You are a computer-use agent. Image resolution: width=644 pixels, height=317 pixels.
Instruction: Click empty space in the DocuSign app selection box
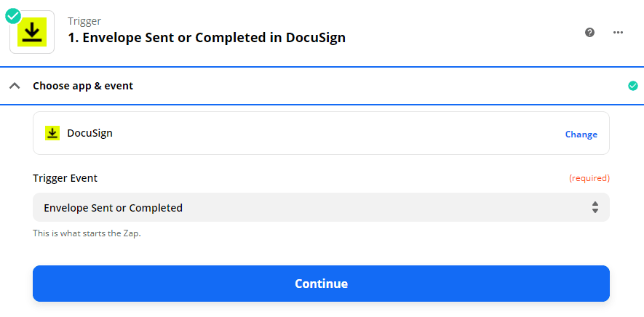(327, 134)
